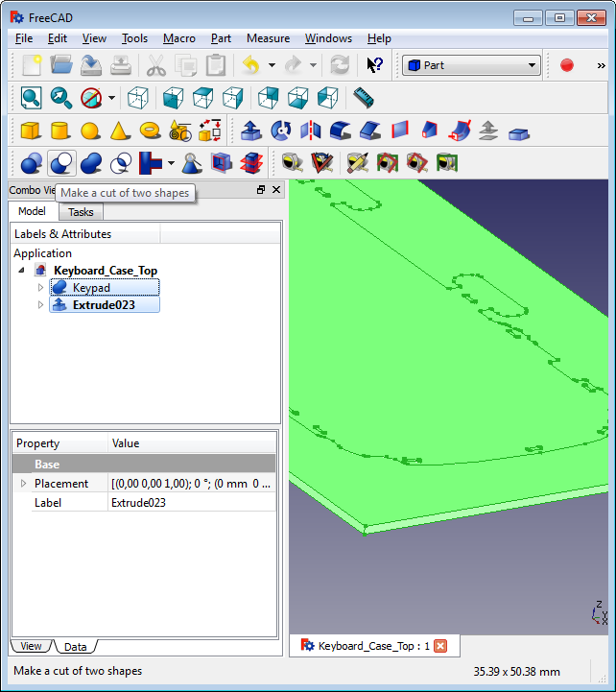Click Fit all view magnifier icon
This screenshot has height=692, width=616.
(x=32, y=98)
